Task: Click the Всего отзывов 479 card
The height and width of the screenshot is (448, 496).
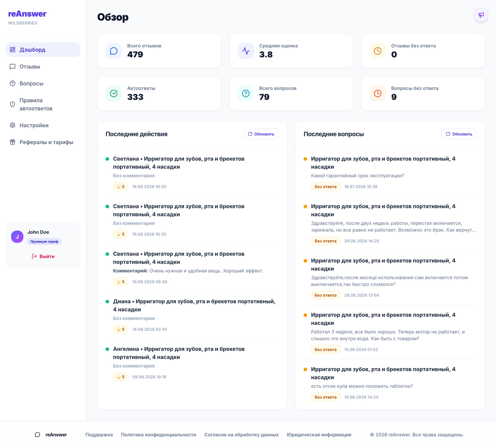Action: pyautogui.click(x=159, y=51)
